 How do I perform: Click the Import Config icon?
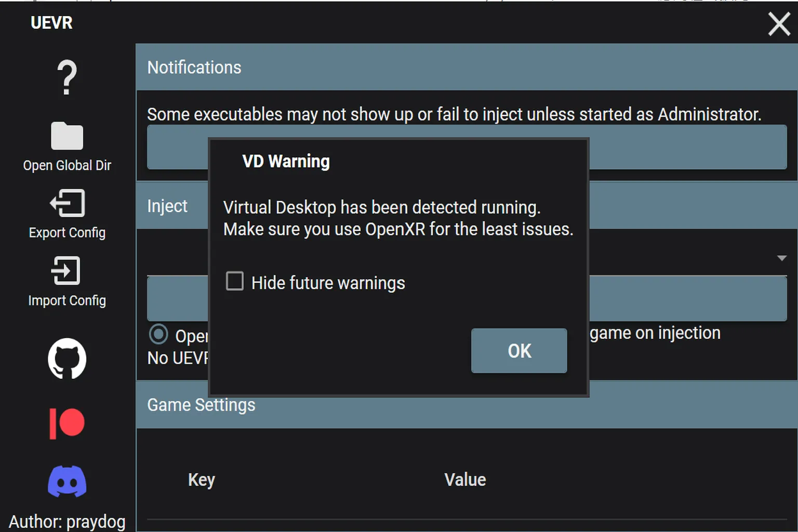66,271
